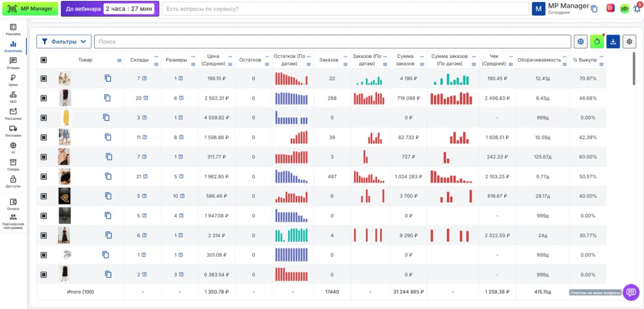Click the До вебинара countdown banner
This screenshot has height=309, width=644.
[110, 9]
